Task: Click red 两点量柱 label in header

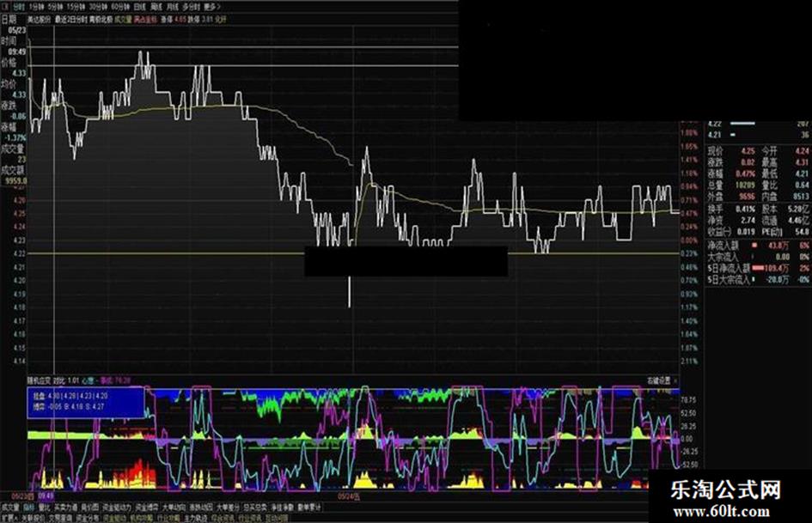Action: tap(145, 19)
